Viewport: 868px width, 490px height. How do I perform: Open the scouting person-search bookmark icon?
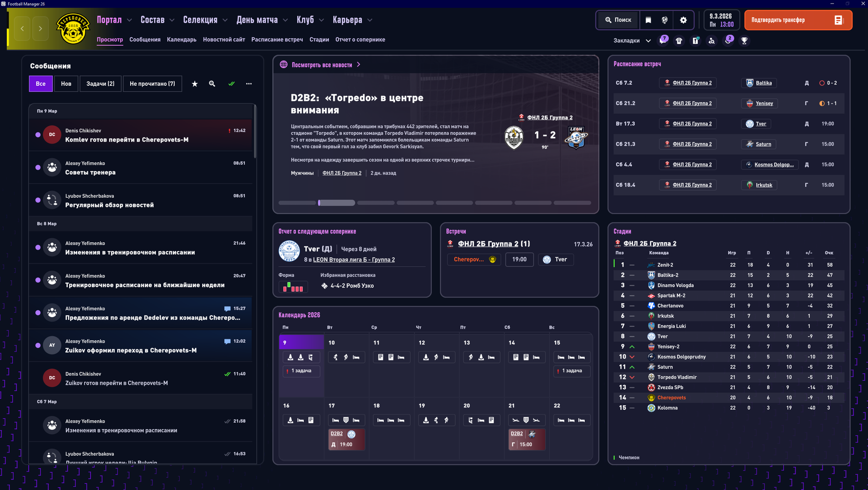click(x=712, y=41)
